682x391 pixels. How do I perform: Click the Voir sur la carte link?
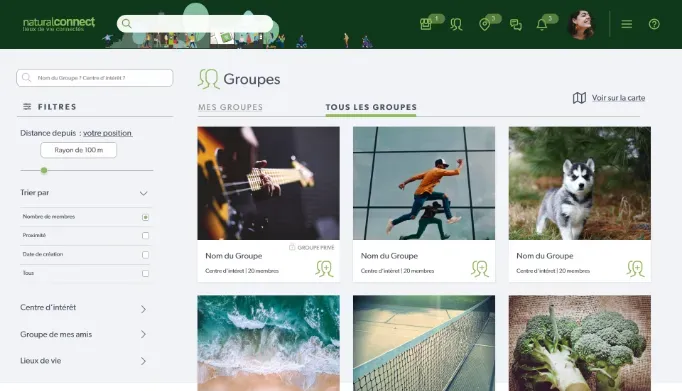(618, 98)
